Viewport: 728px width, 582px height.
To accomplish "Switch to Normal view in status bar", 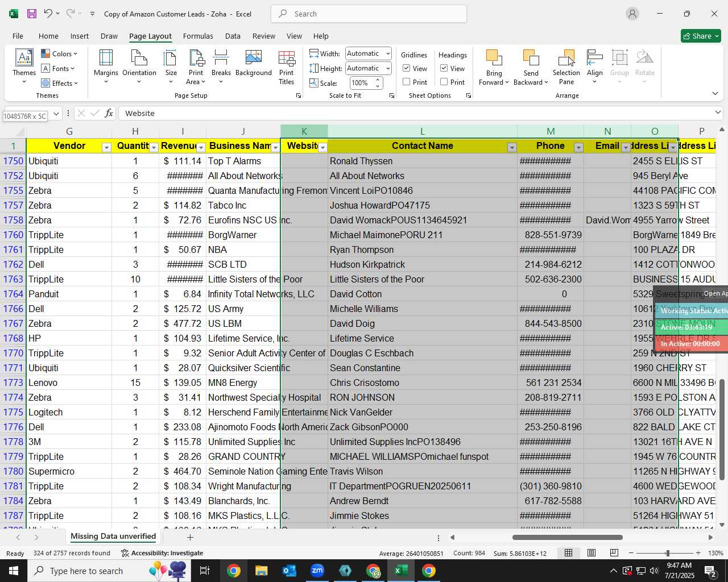I will pyautogui.click(x=568, y=553).
